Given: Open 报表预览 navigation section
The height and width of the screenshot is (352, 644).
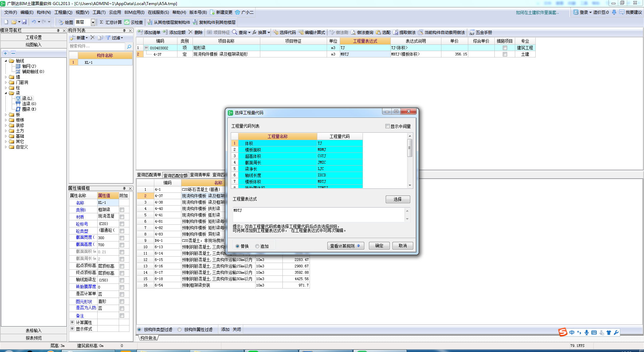Looking at the screenshot, I should tap(34, 338).
